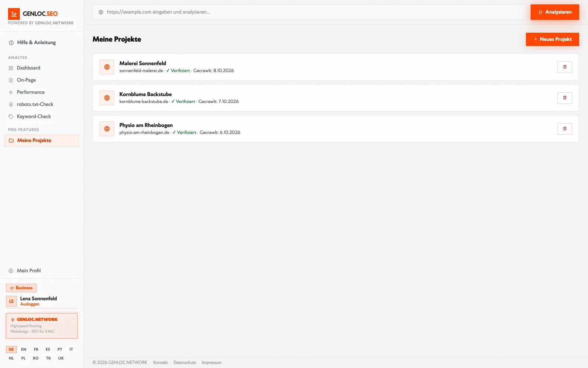Click the globe icon of Physio am Rheinbogen
588x368 pixels.
[x=107, y=129]
